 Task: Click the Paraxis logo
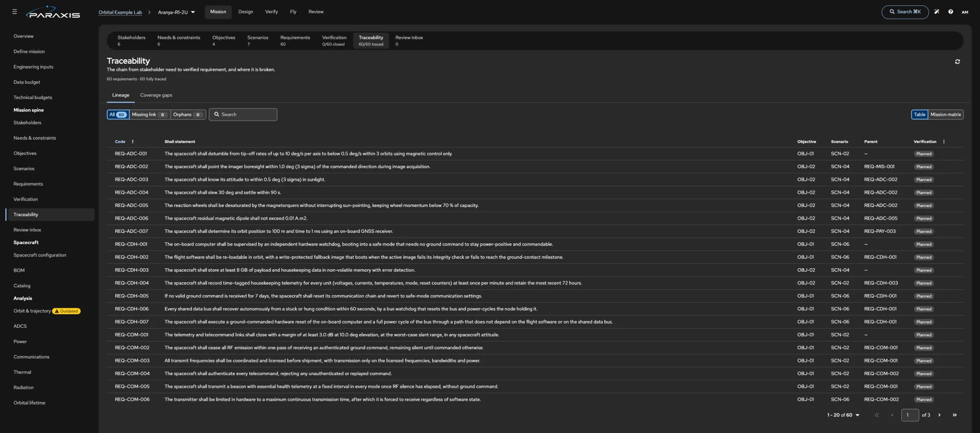click(53, 12)
